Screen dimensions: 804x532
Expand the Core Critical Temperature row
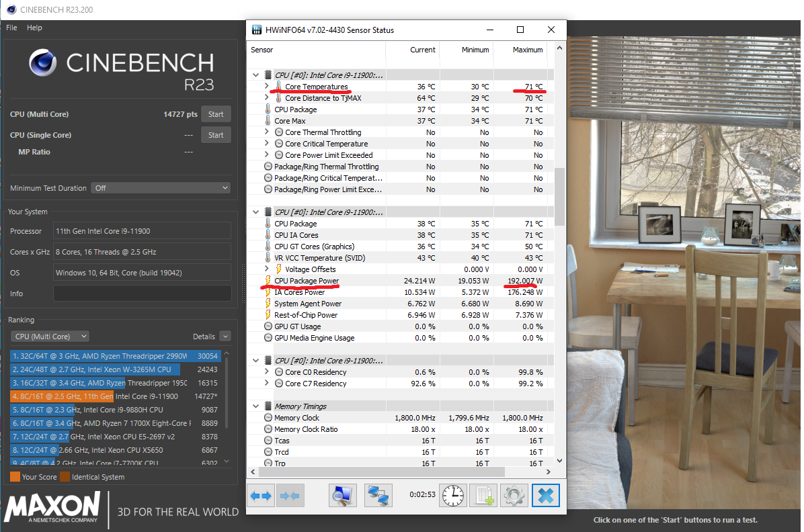(x=267, y=144)
